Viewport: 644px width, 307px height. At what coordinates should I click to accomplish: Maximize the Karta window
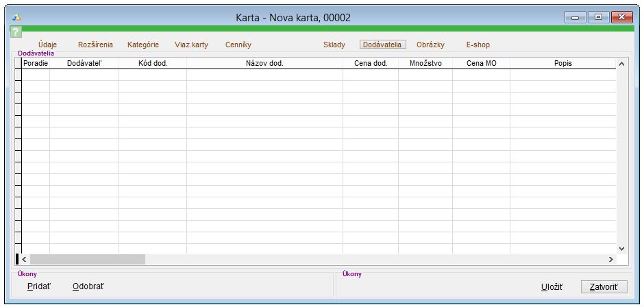coord(598,16)
